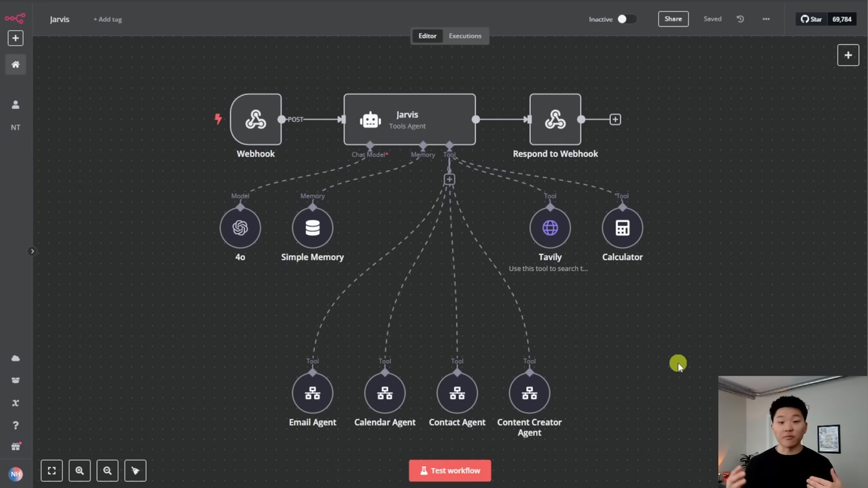The image size is (868, 488).
Task: Select the 4o OpenAI model node
Action: tap(240, 228)
